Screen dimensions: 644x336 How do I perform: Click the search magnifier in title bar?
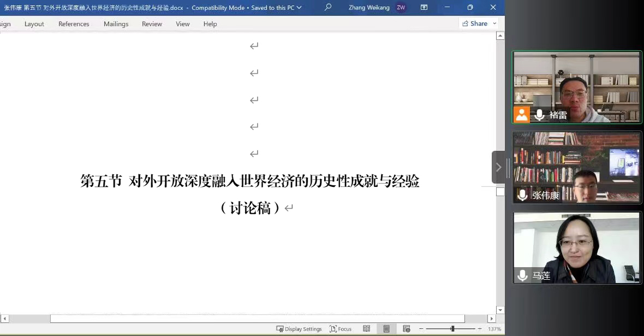click(x=328, y=8)
